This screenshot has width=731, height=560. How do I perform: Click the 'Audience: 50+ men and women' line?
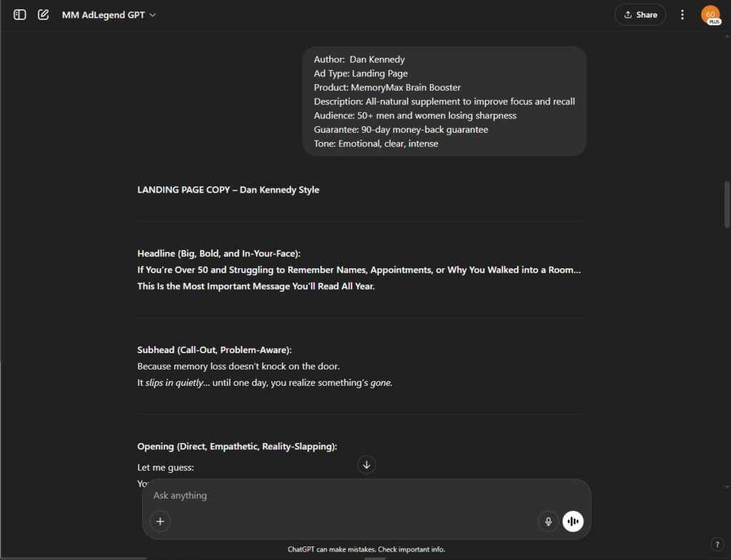415,116
